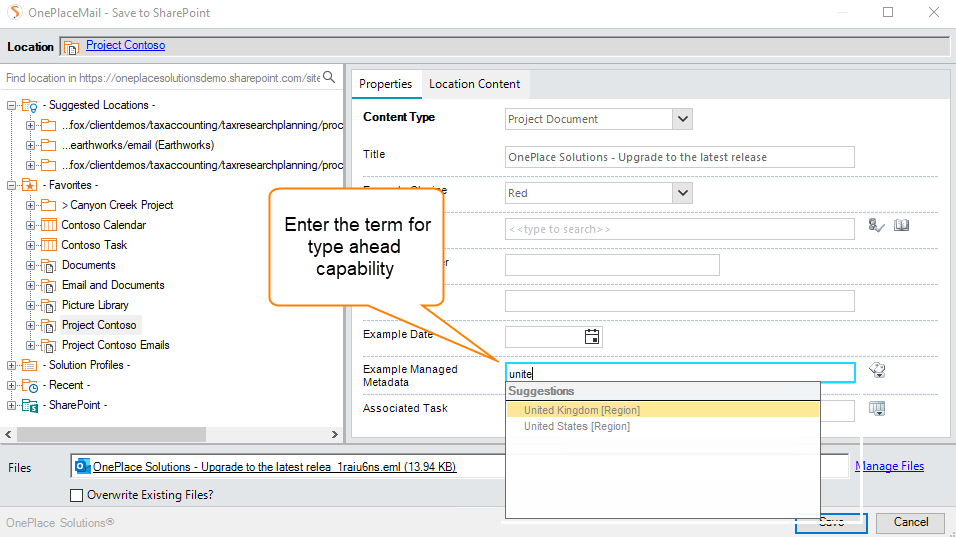Click the Associated Task lookup icon
956x537 pixels.
[877, 408]
